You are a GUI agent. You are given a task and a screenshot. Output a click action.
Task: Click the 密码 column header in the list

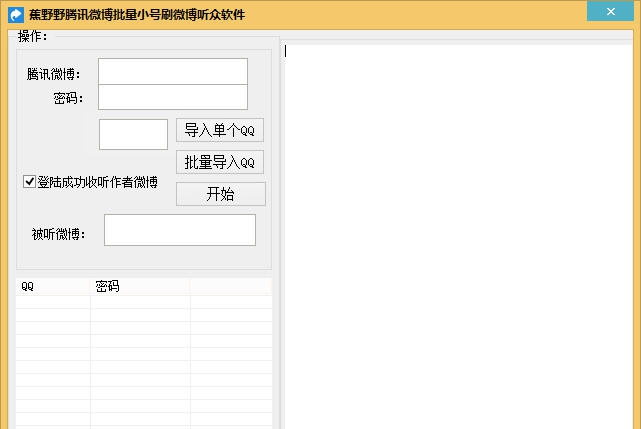coord(140,286)
